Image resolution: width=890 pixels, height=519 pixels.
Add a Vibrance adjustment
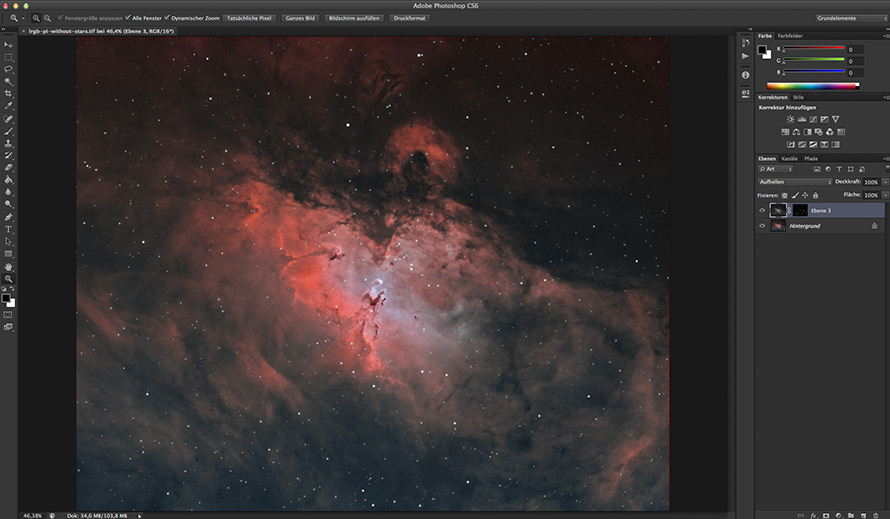[836, 119]
